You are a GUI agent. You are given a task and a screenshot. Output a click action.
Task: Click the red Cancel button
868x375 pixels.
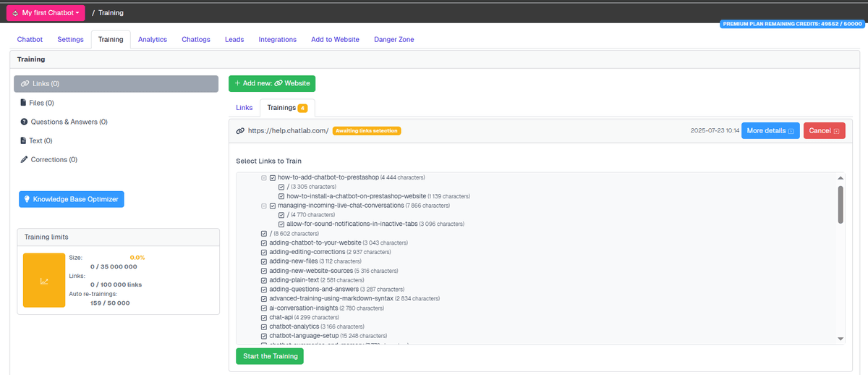pos(824,131)
